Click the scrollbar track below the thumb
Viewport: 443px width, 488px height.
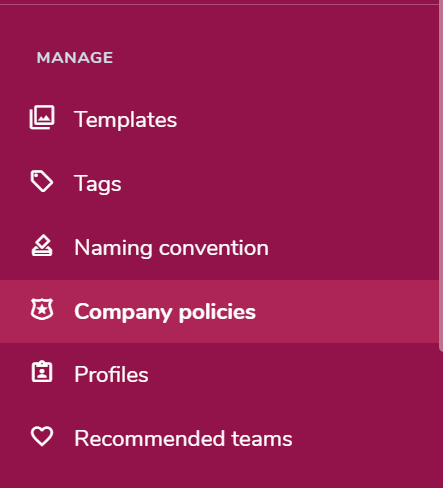pyautogui.click(x=441, y=419)
